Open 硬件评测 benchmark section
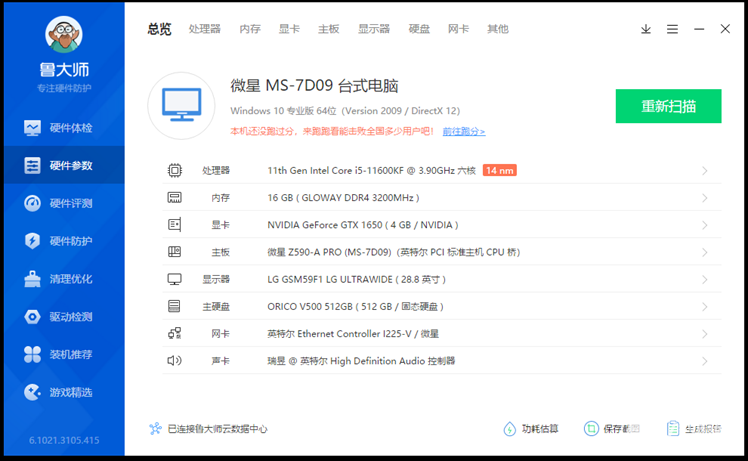This screenshot has width=748, height=461. tap(64, 203)
